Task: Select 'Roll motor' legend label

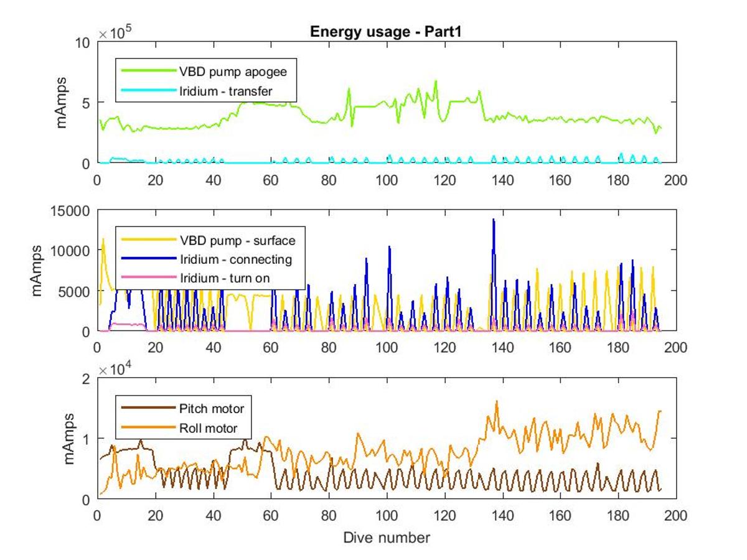Action: point(208,428)
